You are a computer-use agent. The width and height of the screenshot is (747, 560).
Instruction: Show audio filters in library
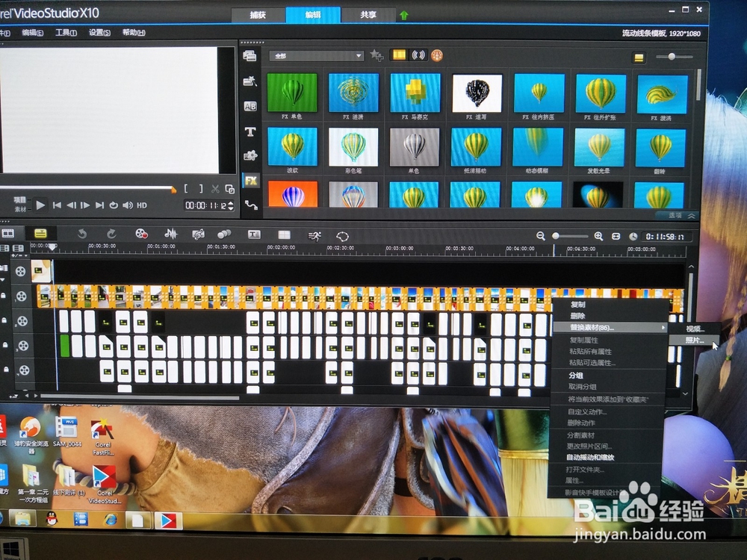(418, 55)
